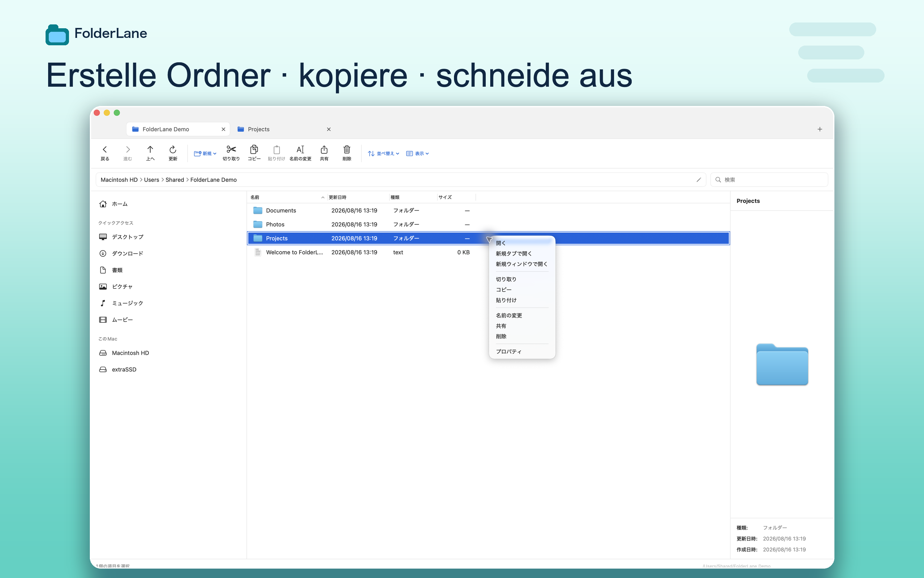Click Shared in the breadcrumb path
The image size is (924, 578).
pyautogui.click(x=175, y=180)
